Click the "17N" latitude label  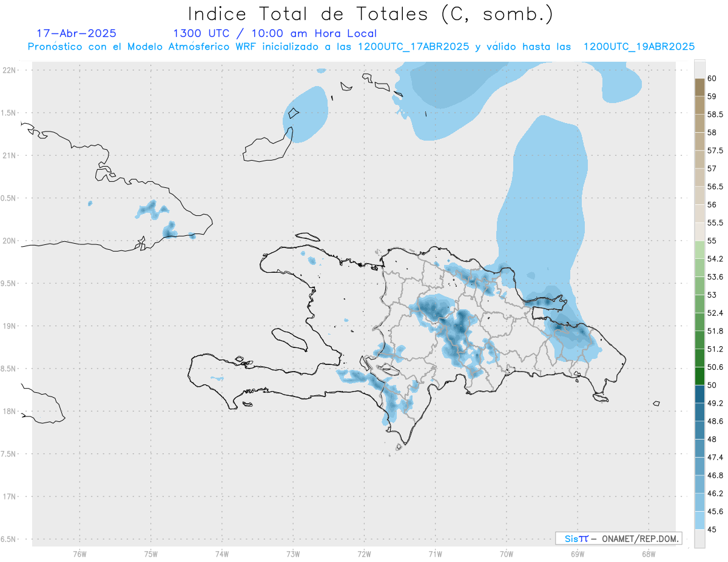9,497
